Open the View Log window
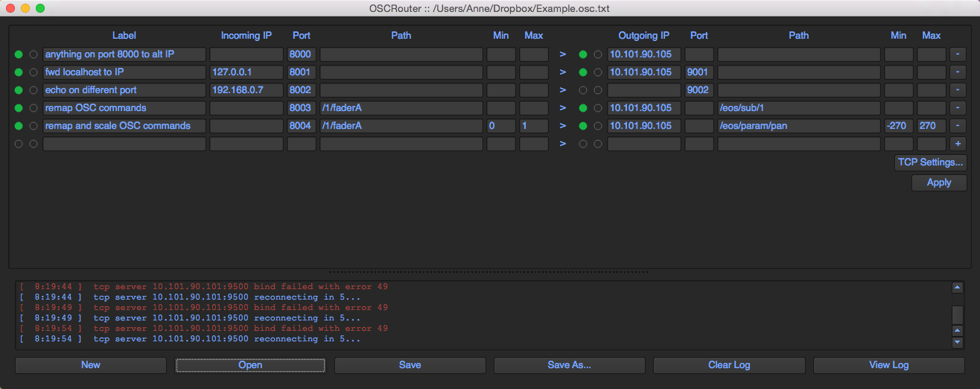The height and width of the screenshot is (389, 980). point(888,365)
